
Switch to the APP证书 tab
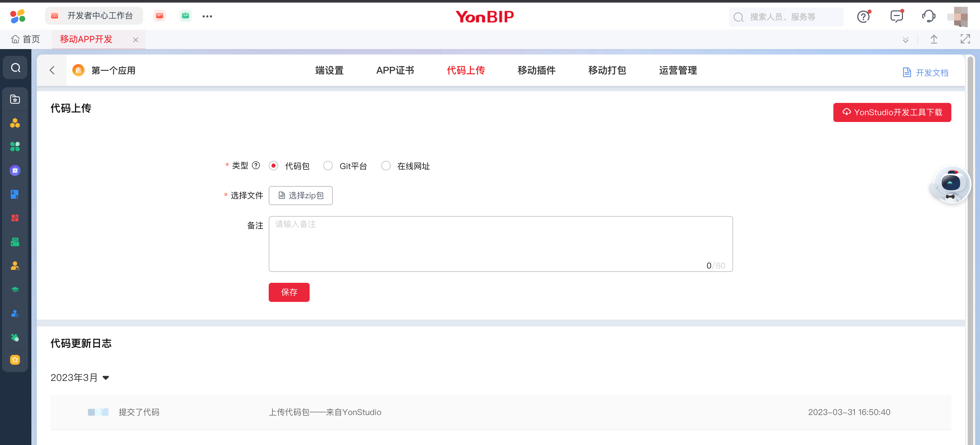(395, 70)
